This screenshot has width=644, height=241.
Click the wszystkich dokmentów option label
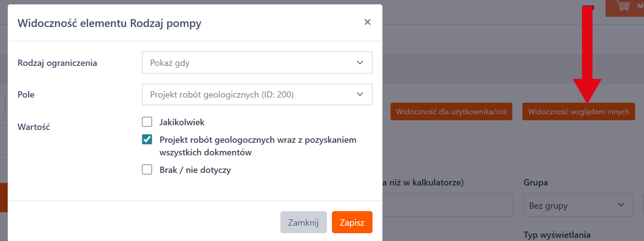[205, 153]
